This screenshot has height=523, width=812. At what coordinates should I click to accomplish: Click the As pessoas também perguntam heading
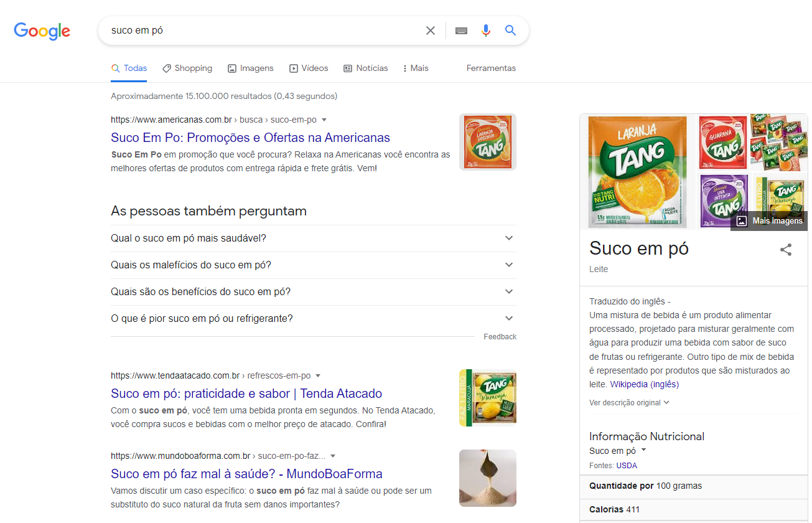tap(208, 211)
